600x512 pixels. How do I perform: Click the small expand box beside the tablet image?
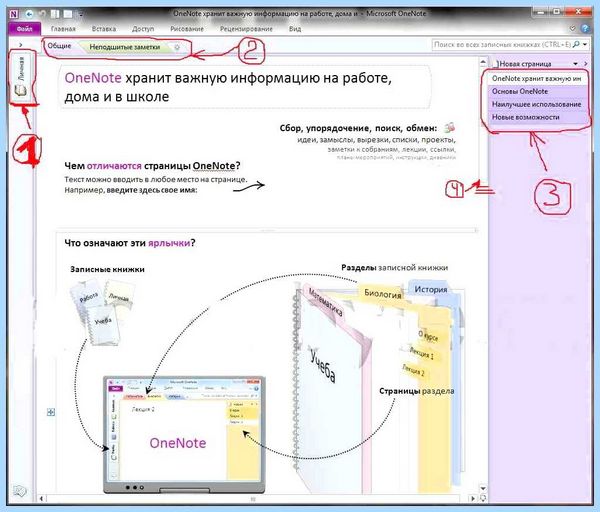coord(51,412)
